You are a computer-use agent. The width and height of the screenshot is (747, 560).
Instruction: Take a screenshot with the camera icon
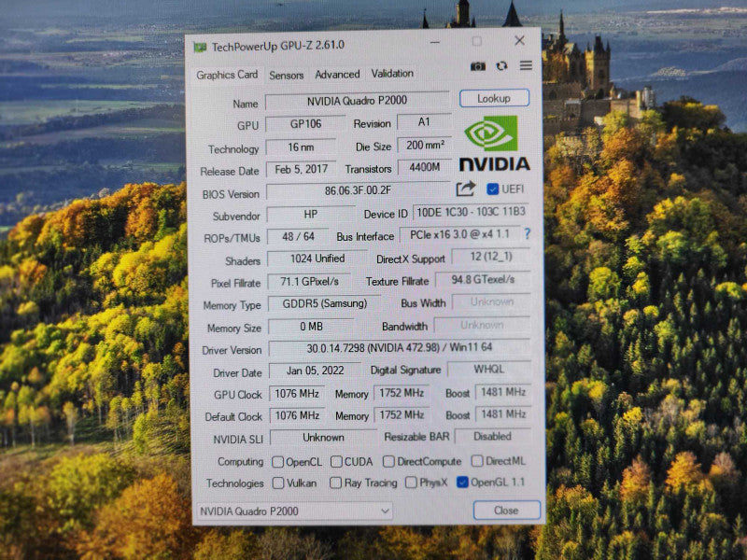(x=478, y=66)
